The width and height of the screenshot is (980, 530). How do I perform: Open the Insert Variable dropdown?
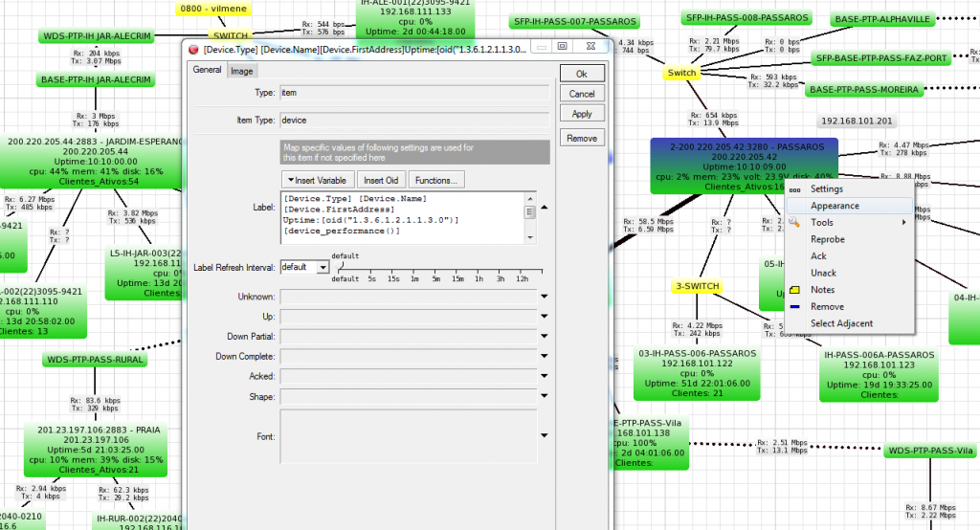pos(317,180)
